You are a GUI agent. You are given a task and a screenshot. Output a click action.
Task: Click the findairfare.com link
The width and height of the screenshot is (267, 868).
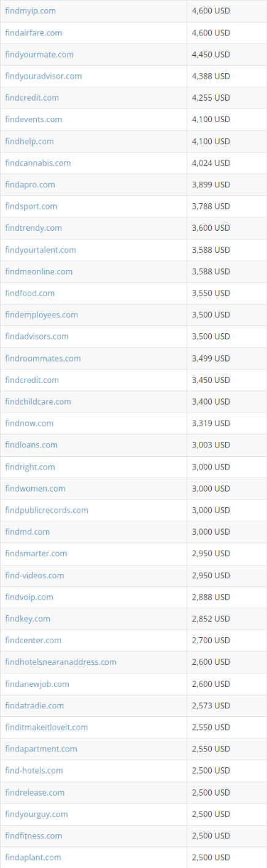(34, 33)
